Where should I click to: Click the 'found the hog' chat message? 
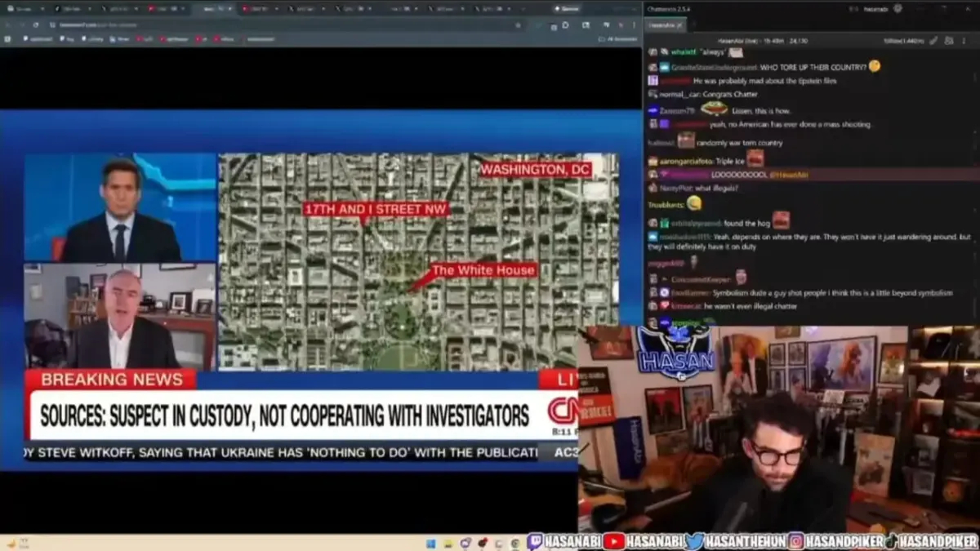pos(746,223)
